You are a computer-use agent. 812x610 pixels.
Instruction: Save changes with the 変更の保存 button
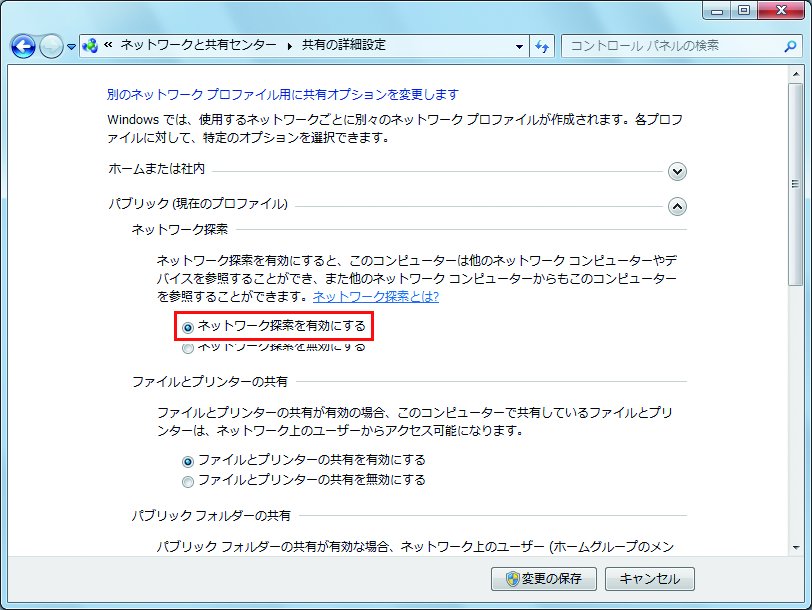tap(543, 579)
